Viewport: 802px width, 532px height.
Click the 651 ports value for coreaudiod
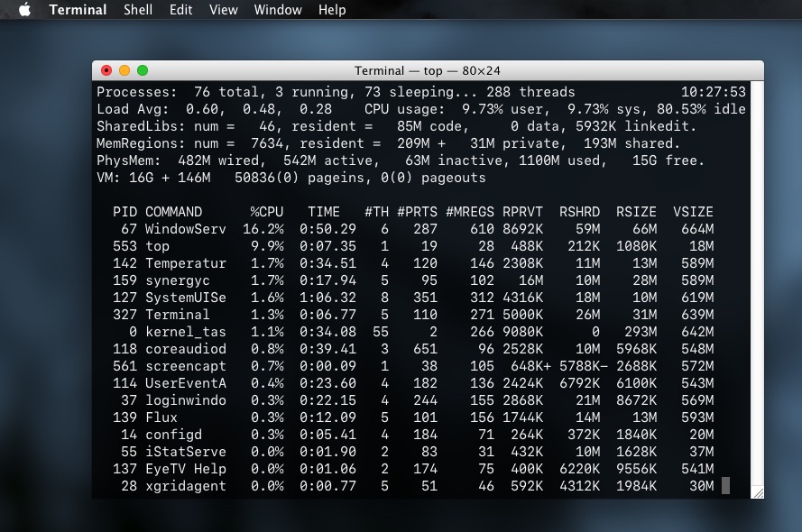click(425, 349)
